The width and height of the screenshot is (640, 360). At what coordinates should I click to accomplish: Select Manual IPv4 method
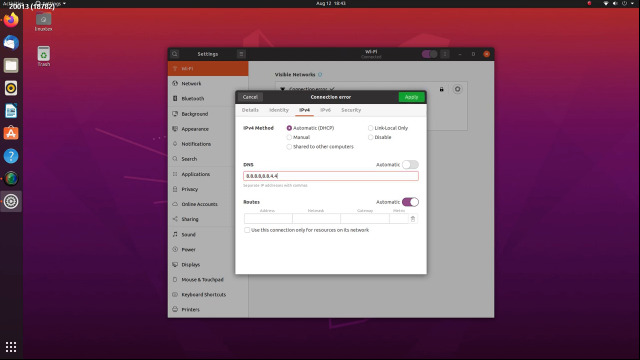pyautogui.click(x=298, y=138)
